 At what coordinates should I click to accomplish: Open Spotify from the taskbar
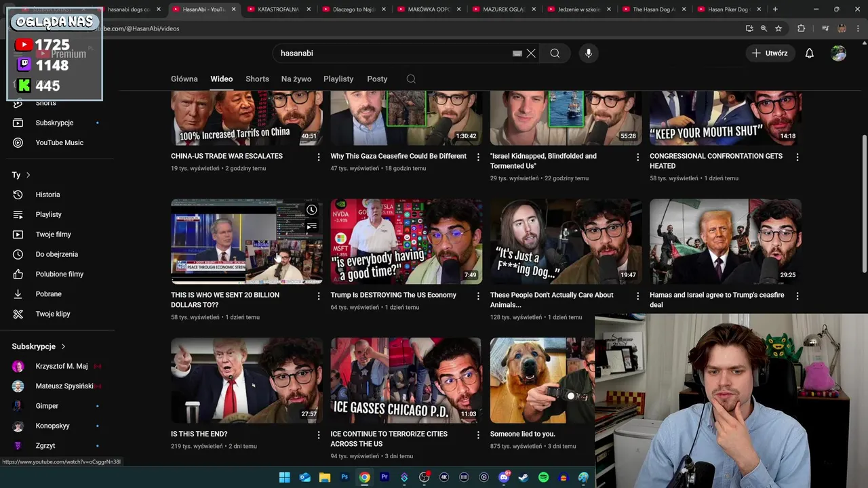coord(543,477)
